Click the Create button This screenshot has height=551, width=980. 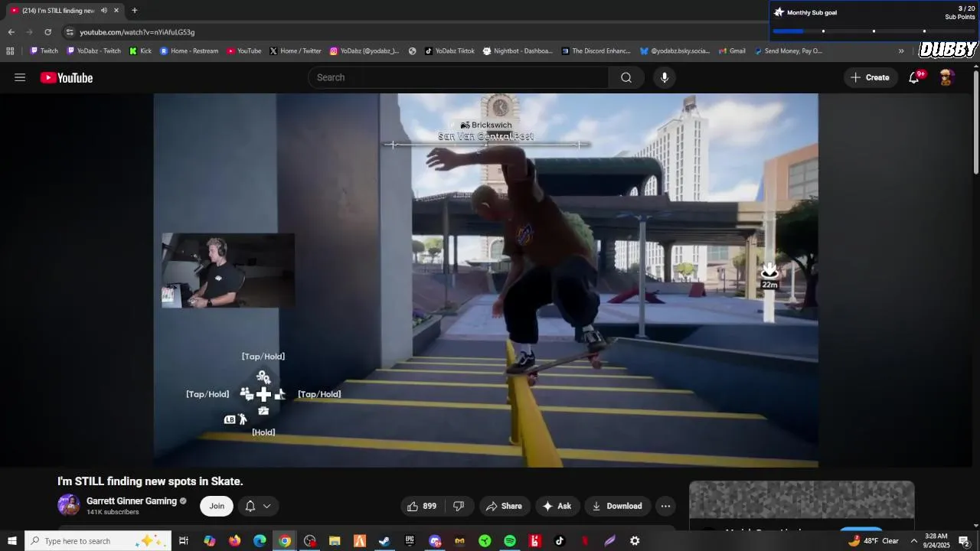point(871,77)
